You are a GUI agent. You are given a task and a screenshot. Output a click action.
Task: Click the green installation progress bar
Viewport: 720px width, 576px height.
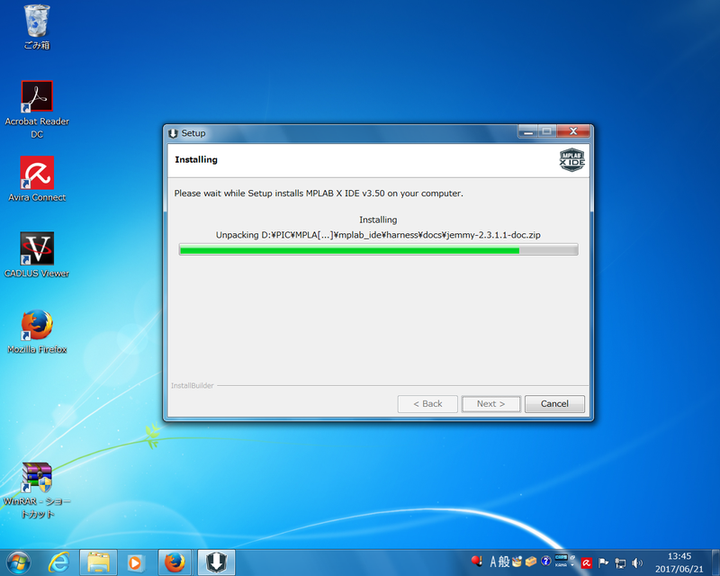[377, 250]
